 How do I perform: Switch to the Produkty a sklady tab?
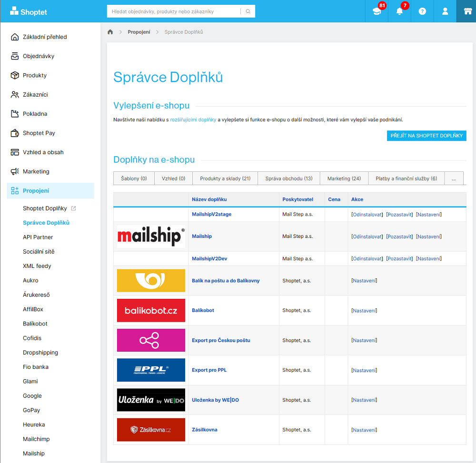225,178
